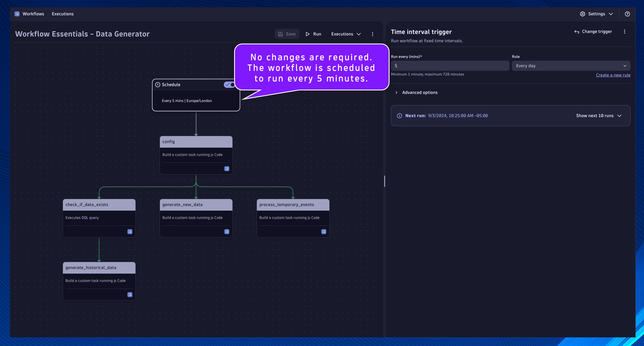Click the 'Time interval trigger' heading
The image size is (644, 346).
421,32
